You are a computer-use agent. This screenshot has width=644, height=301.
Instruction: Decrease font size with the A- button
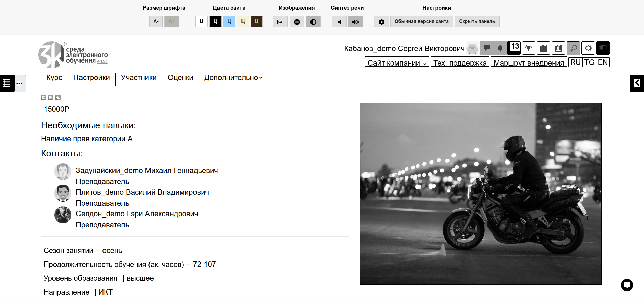tap(156, 22)
